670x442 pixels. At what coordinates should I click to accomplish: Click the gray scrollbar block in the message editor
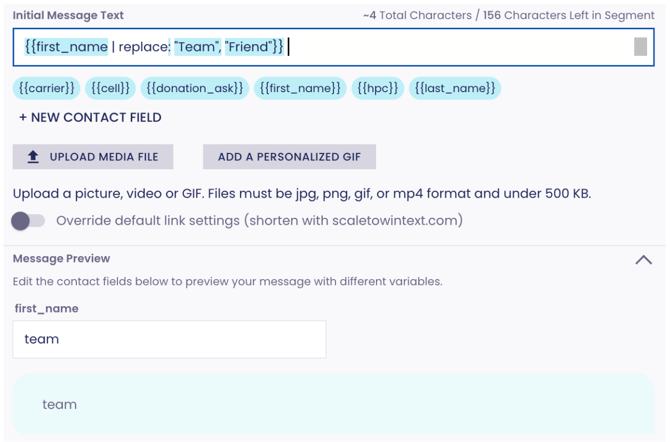coord(640,47)
